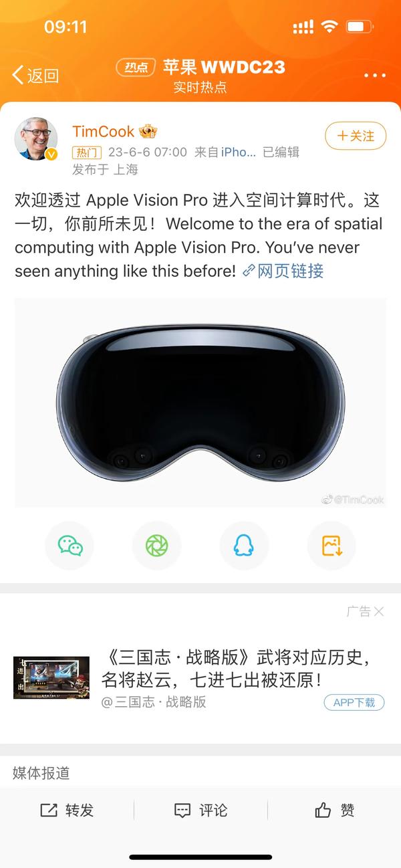Tap the 转发 repost icon
Image resolution: width=401 pixels, height=868 pixels.
tap(67, 810)
